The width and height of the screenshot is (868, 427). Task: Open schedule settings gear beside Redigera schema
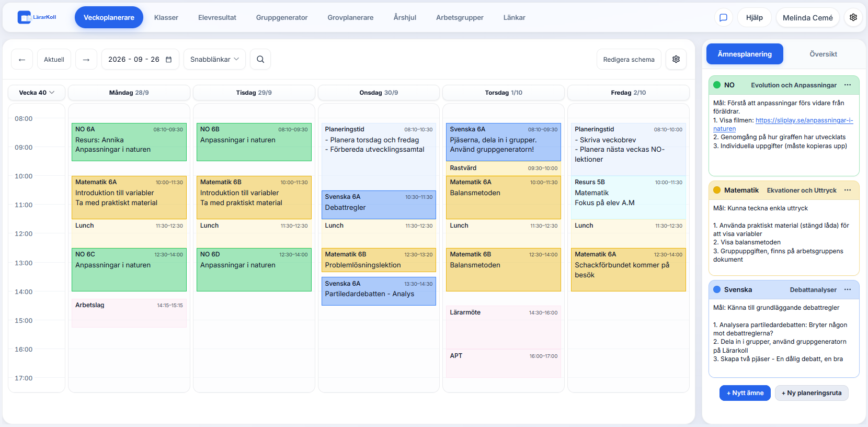pyautogui.click(x=676, y=60)
